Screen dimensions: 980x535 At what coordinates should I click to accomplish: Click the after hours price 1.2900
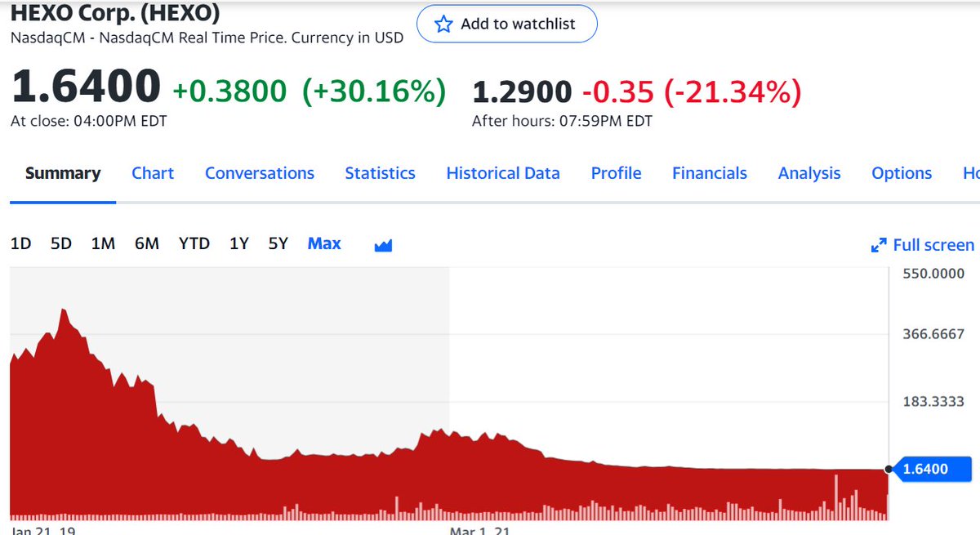[x=522, y=93]
